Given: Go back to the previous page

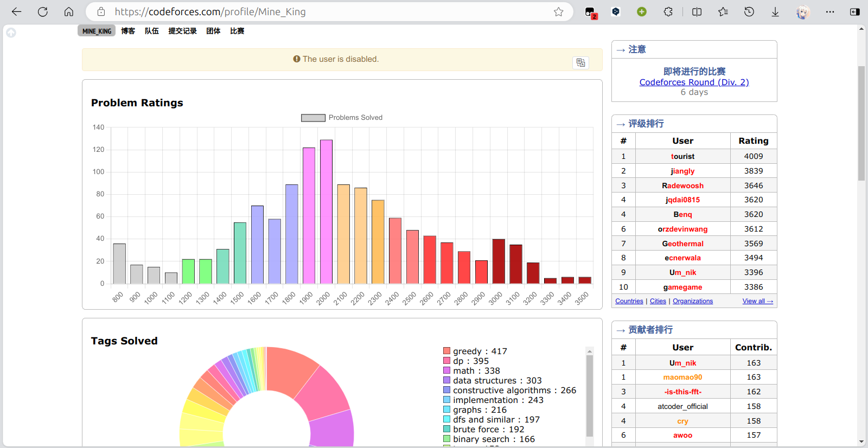Looking at the screenshot, I should (x=16, y=11).
